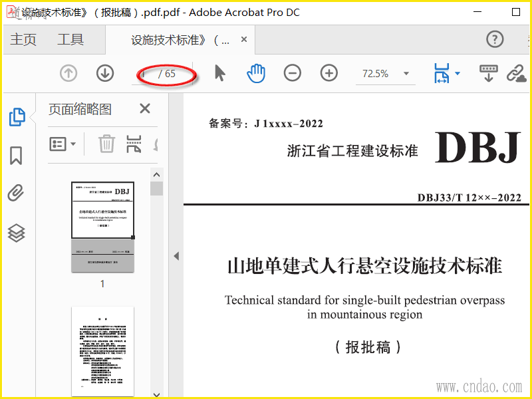The image size is (532, 399).
Task: Activate the Hand pan tool
Action: [256, 73]
